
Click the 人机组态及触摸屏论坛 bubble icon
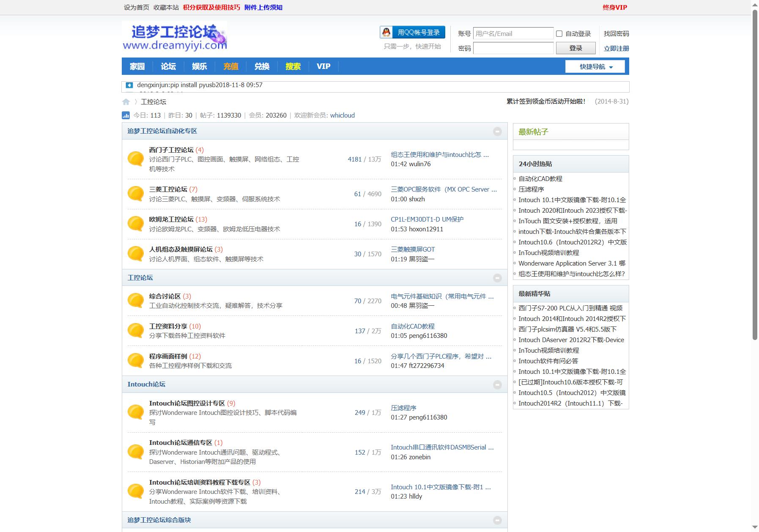[x=136, y=254]
